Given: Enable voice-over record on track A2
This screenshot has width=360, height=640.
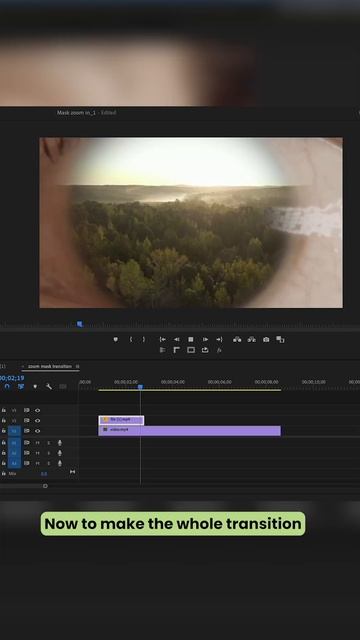Looking at the screenshot, I should (60, 453).
